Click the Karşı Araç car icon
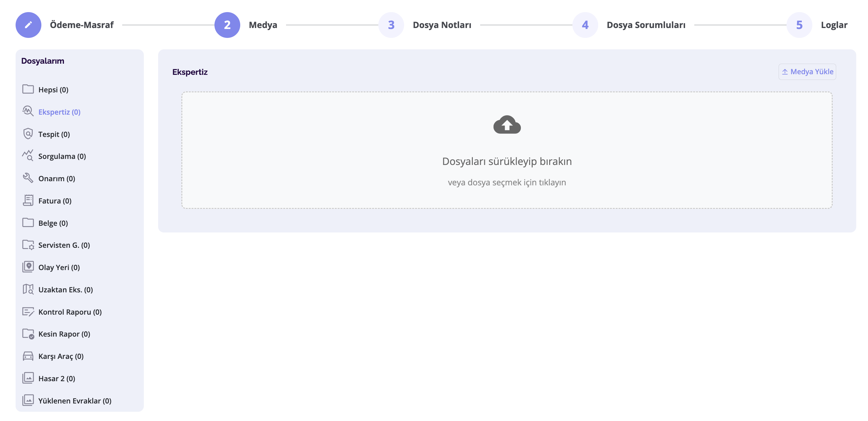 tap(28, 356)
